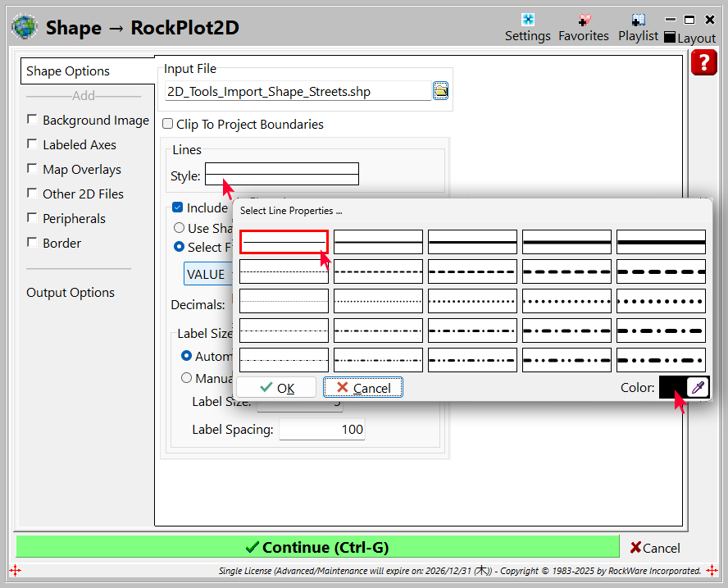Select the Shape Options tab

[68, 71]
